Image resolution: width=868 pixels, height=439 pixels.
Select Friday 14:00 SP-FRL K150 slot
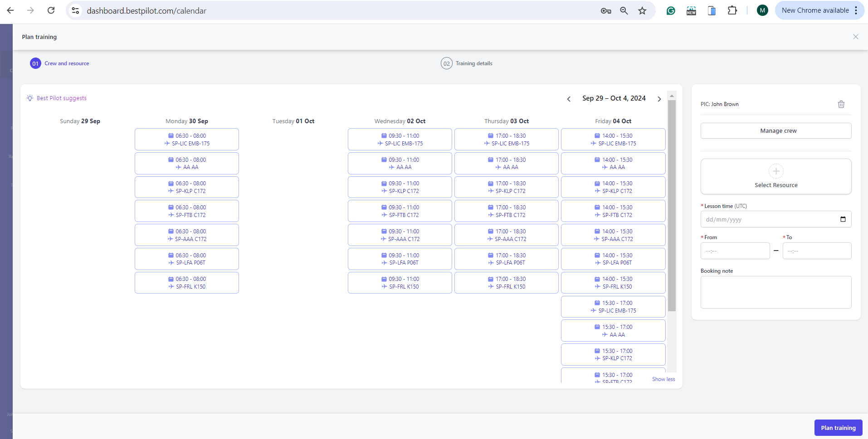(x=613, y=283)
